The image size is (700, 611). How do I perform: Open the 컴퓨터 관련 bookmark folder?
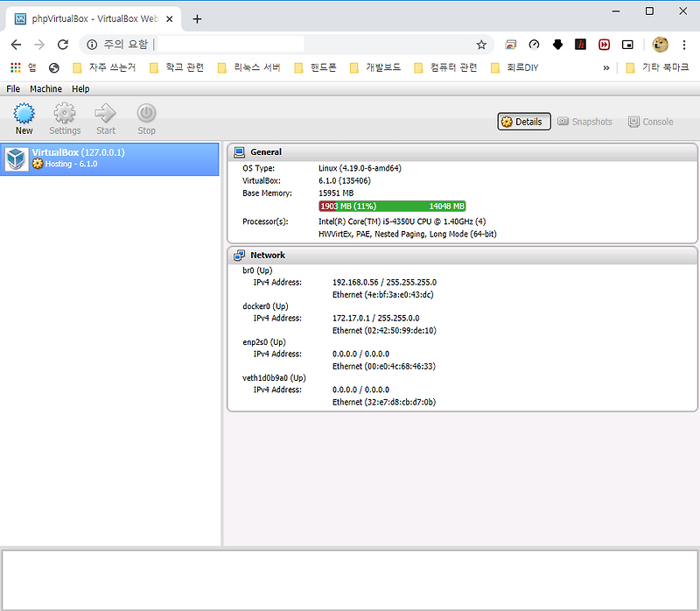pos(446,67)
